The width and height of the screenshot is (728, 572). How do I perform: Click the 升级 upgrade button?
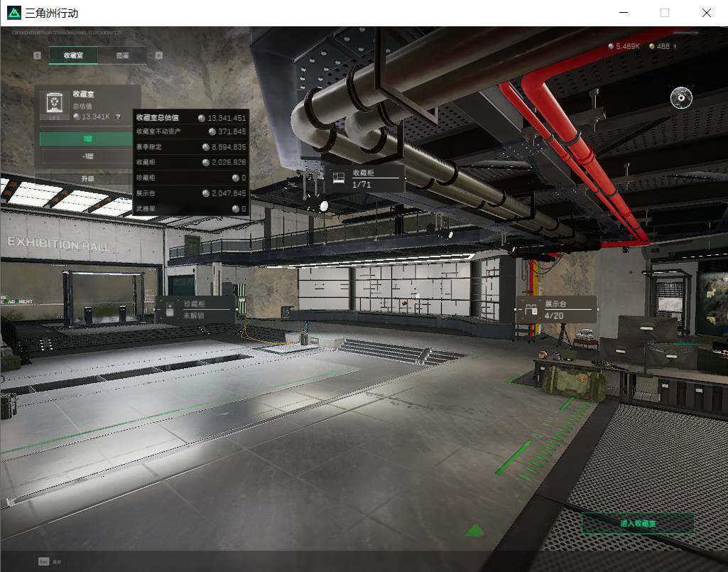(87, 179)
